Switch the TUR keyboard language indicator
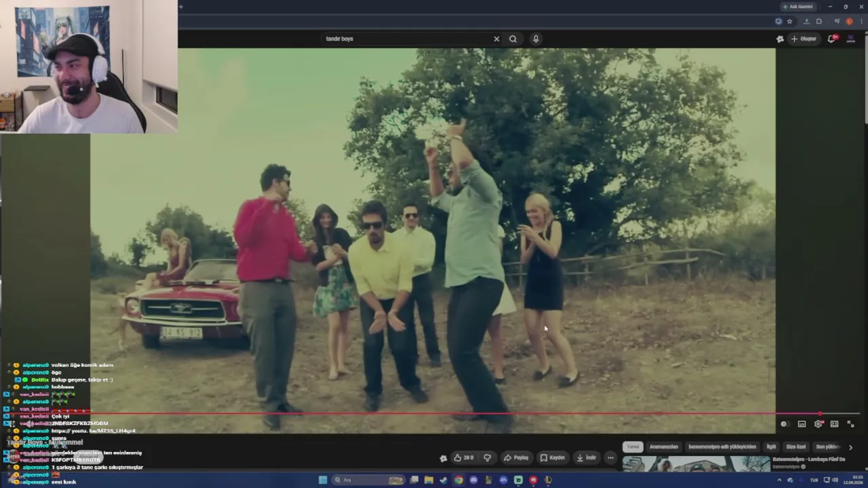868x488 pixels. tap(814, 480)
